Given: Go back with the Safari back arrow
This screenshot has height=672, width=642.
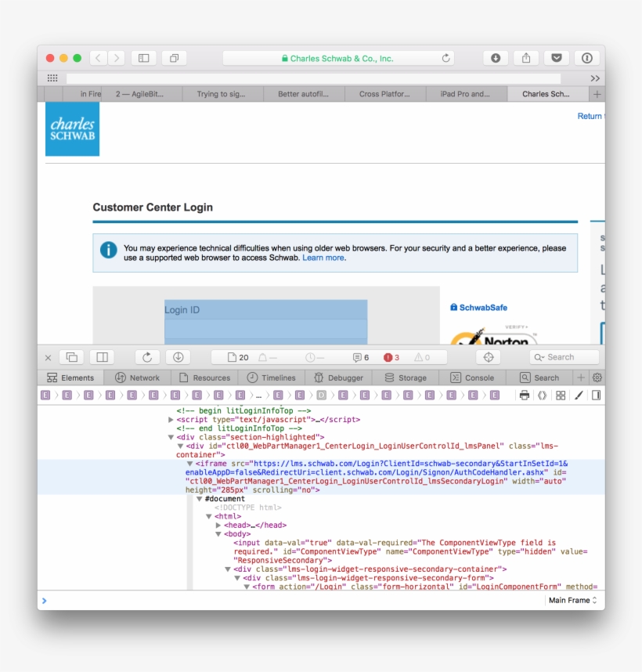Looking at the screenshot, I should [98, 58].
